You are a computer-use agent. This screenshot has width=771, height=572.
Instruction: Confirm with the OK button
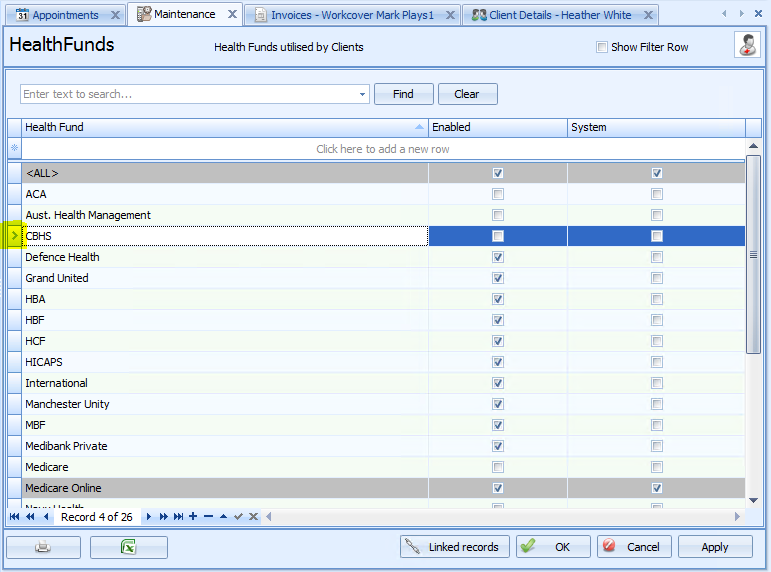coord(553,547)
